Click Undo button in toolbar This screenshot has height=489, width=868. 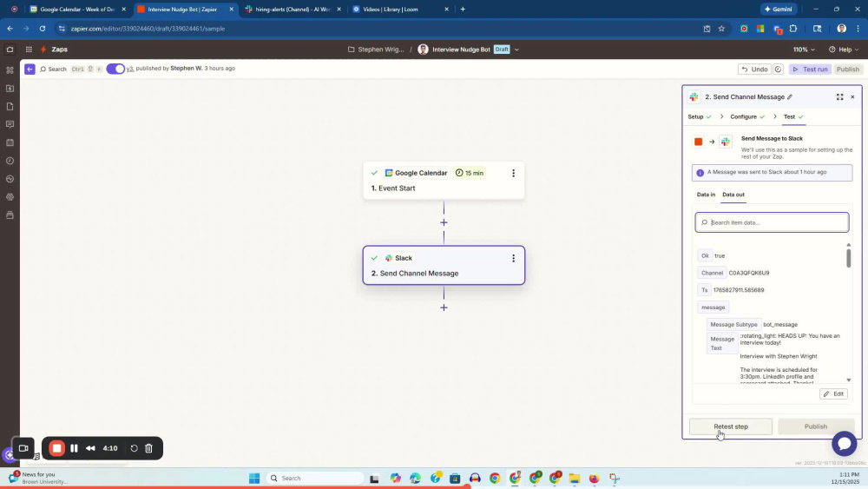(755, 69)
